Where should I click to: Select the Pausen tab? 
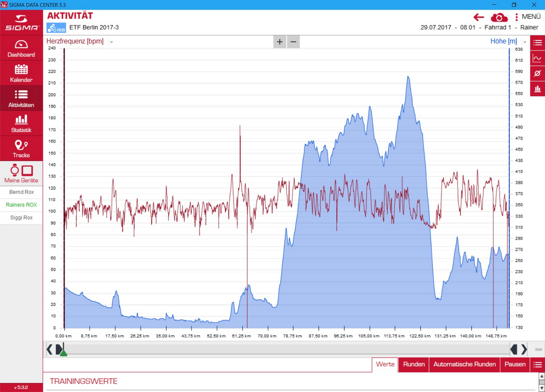pyautogui.click(x=515, y=364)
